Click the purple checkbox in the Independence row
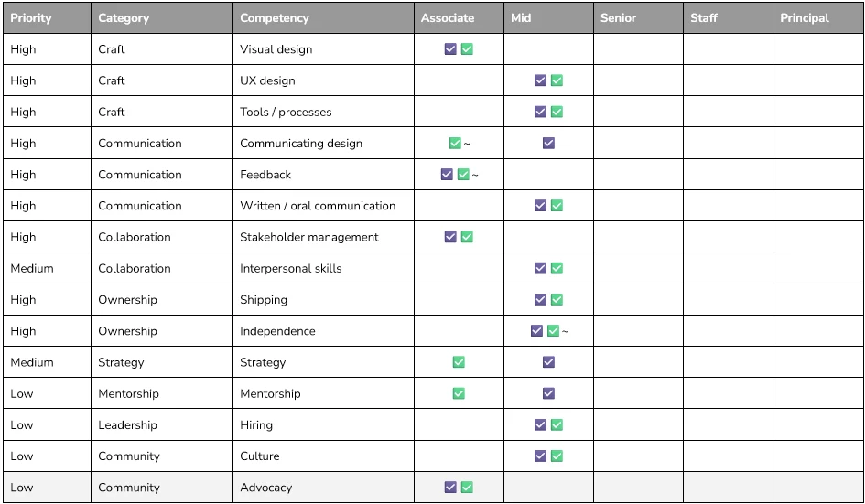Image resolution: width=865 pixels, height=504 pixels. coord(536,331)
